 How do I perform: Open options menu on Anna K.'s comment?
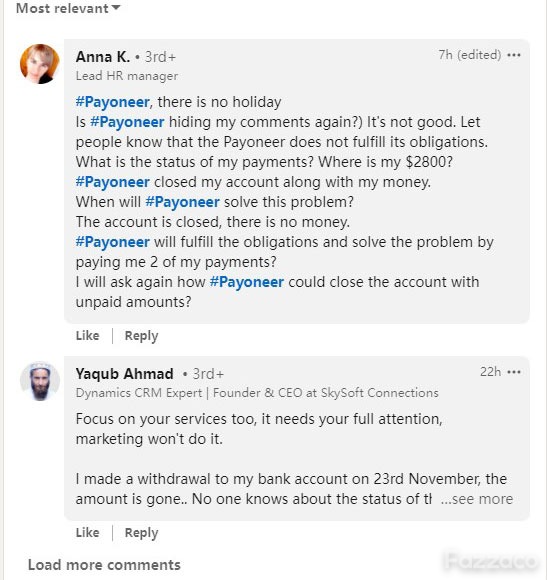(514, 55)
